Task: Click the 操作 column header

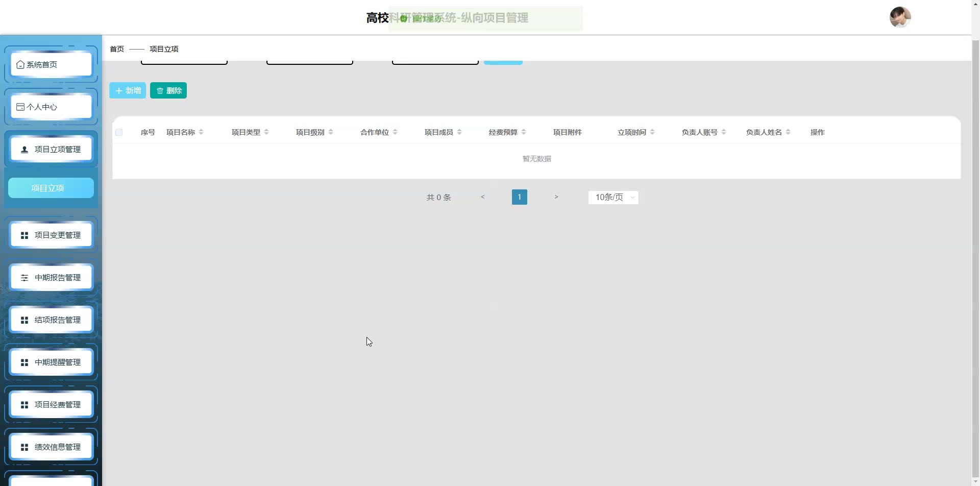Action: click(818, 132)
